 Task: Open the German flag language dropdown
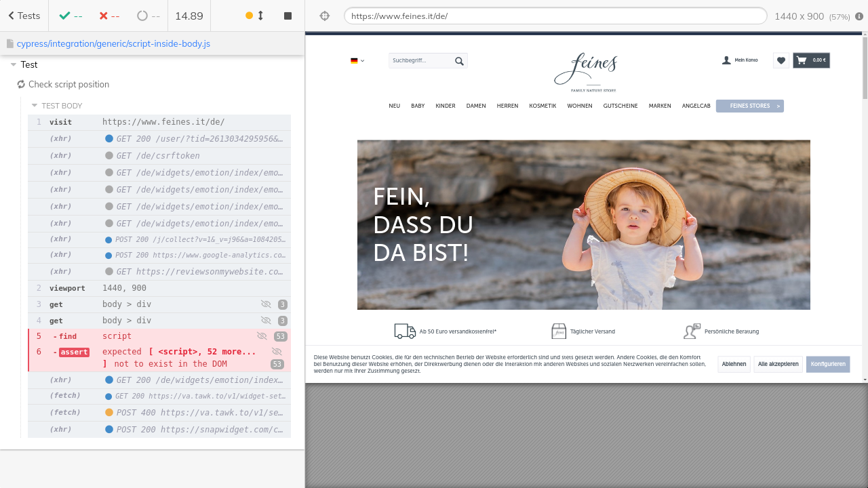357,60
